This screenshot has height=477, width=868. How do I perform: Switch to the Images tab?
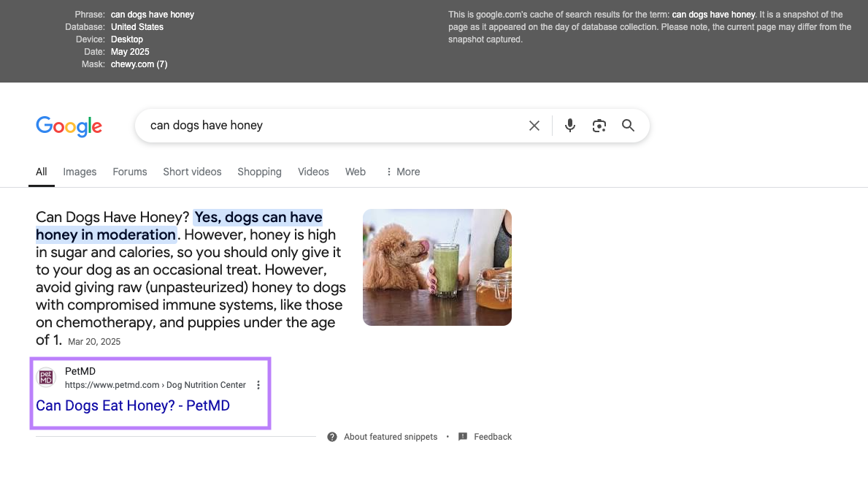(80, 172)
